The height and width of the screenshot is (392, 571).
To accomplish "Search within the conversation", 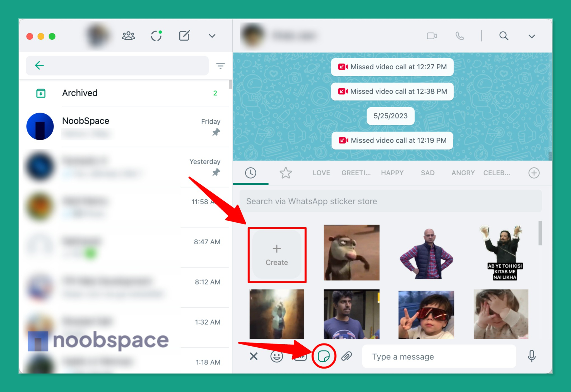I will pos(504,36).
